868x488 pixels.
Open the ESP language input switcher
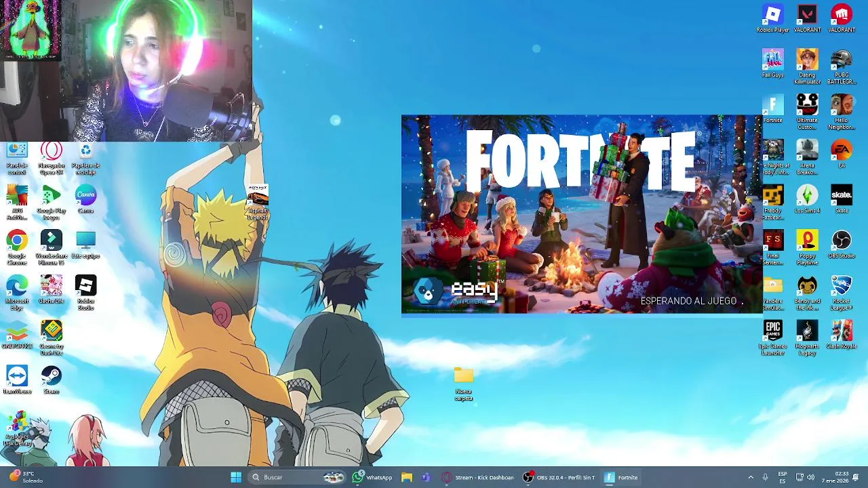[783, 477]
